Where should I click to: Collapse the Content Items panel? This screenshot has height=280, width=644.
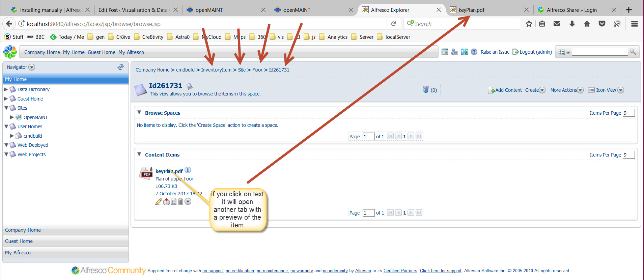[139, 154]
